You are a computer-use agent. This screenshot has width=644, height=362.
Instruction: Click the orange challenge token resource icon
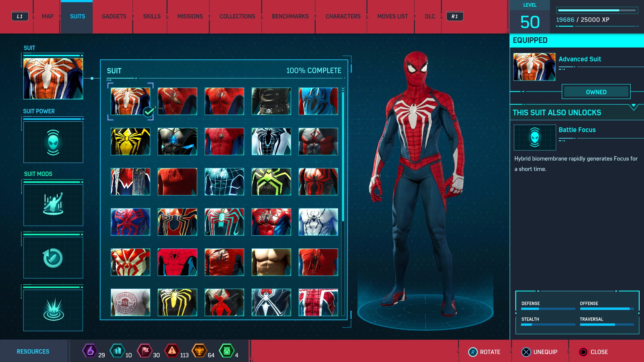pos(199,351)
